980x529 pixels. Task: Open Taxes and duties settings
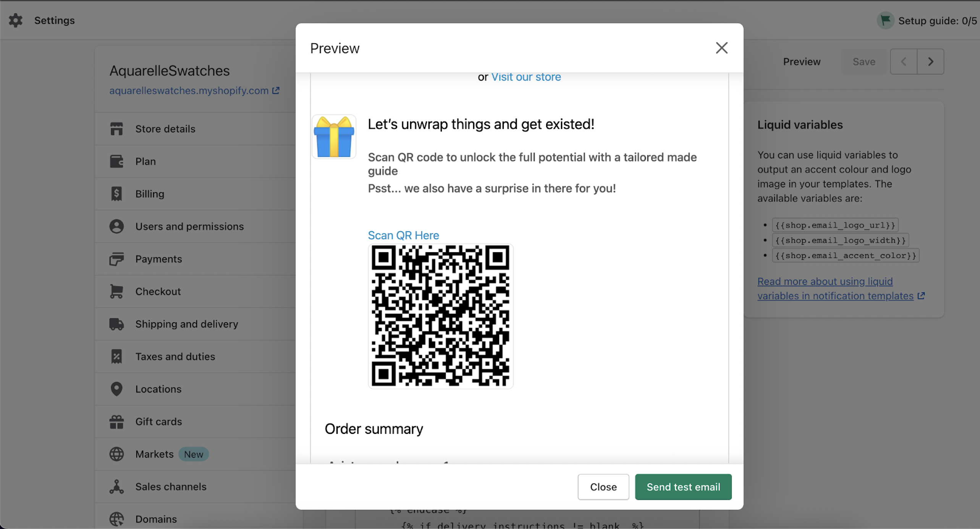[x=175, y=356]
